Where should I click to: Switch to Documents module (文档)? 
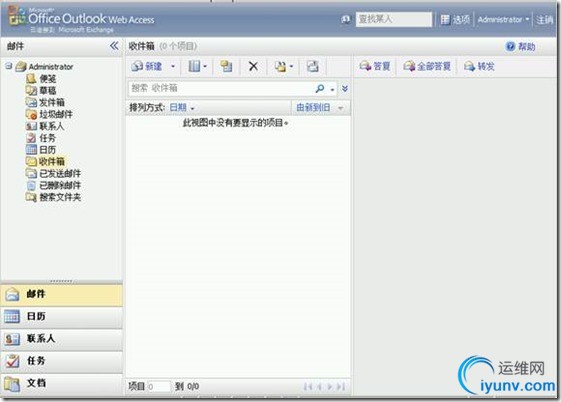(x=62, y=383)
